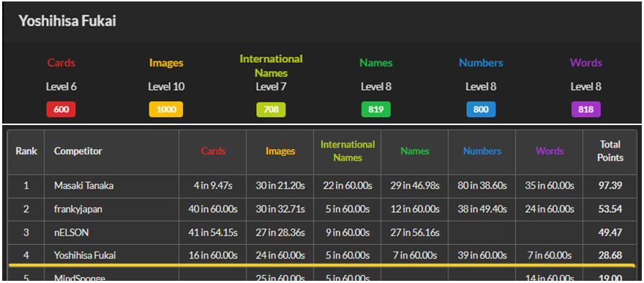Click Masaki Tanaka's Cards result 4 in 9.47s

pos(213,186)
